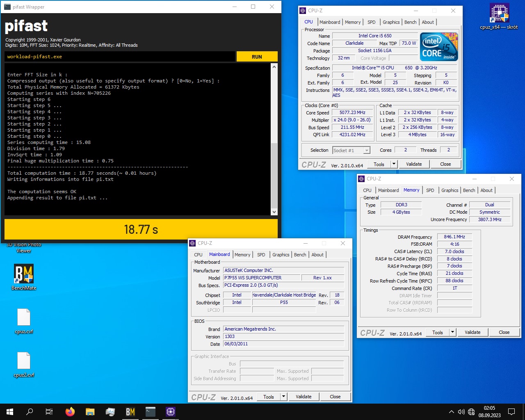Show hidden system tray icons
Image resolution: width=525 pixels, height=420 pixels.
[x=452, y=412]
